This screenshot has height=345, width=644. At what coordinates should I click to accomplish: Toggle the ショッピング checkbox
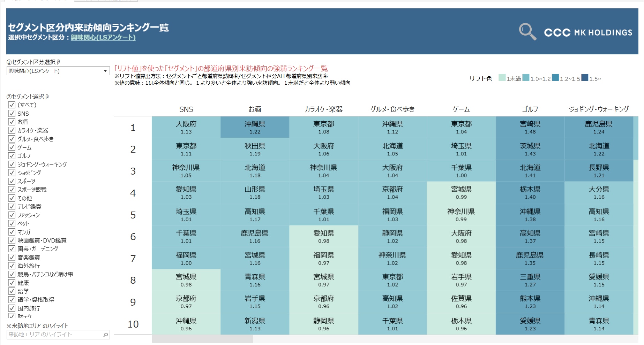pos(12,172)
